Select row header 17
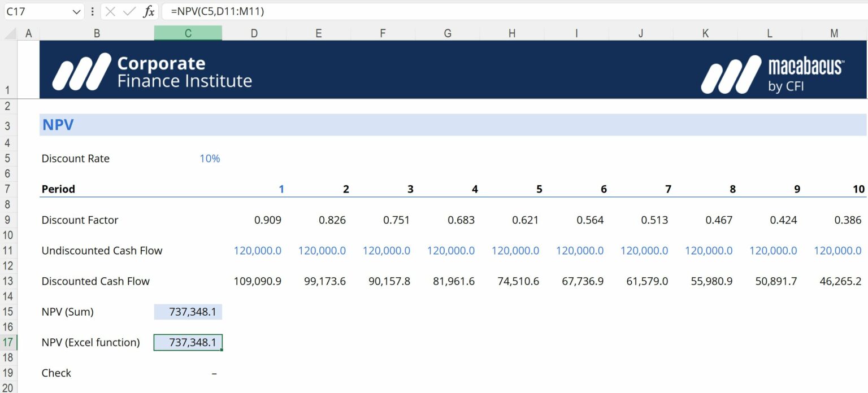 pos(8,342)
